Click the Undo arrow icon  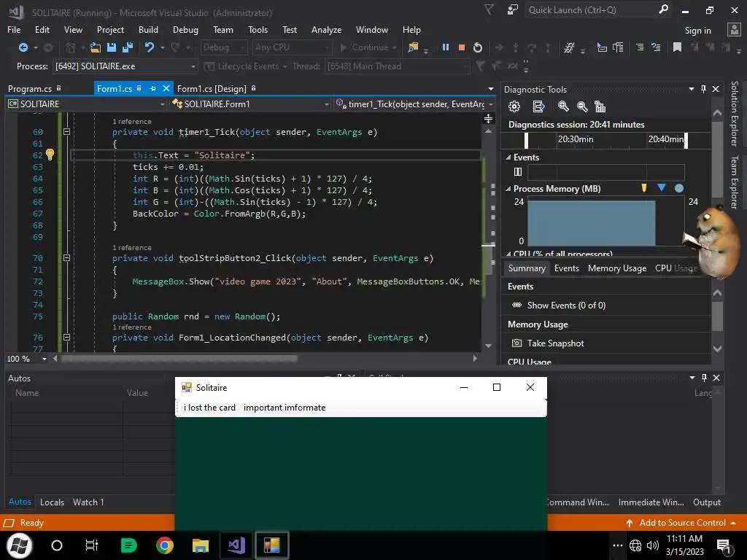(x=150, y=47)
